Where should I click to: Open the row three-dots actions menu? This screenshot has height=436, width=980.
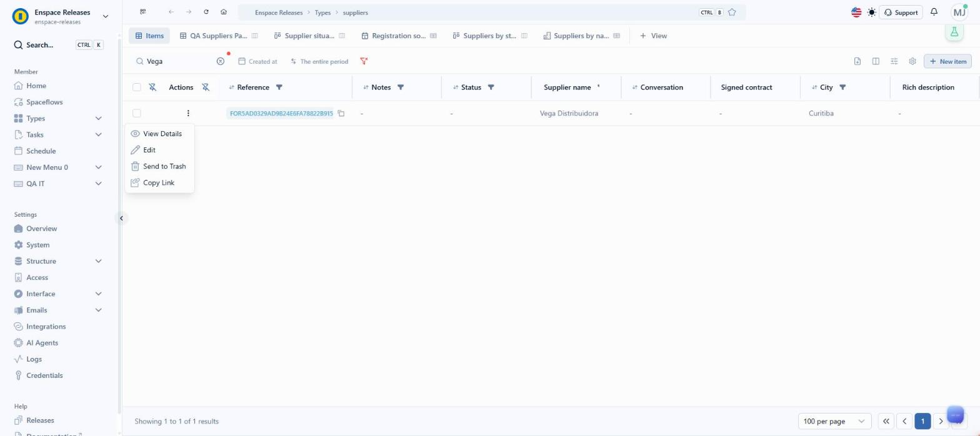coord(188,113)
